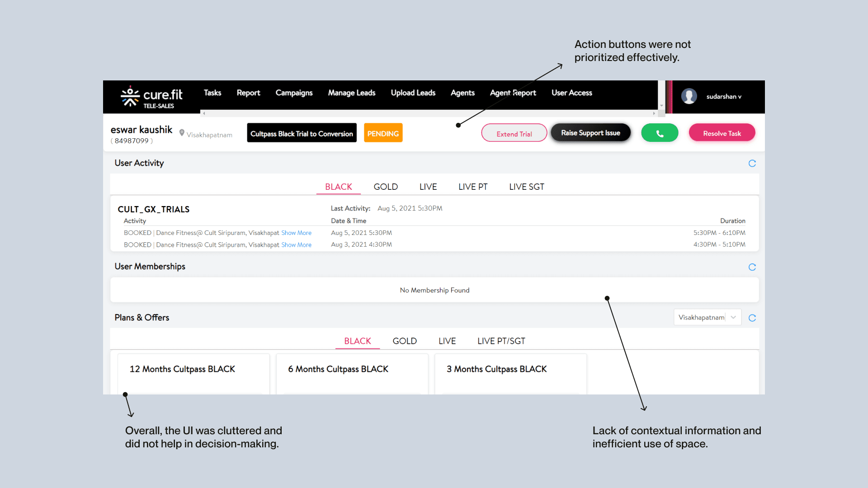Click the cure.fit Tele-Sales logo
868x488 pixels.
click(151, 97)
